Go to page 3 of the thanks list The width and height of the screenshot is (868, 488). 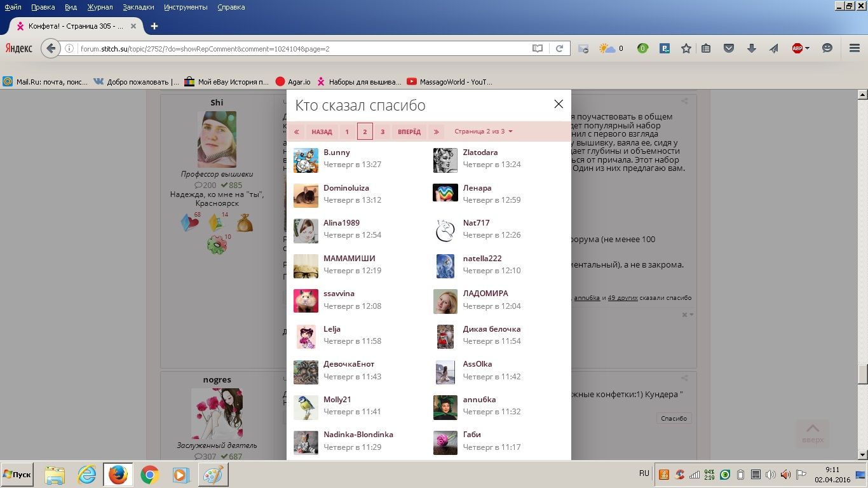[383, 132]
